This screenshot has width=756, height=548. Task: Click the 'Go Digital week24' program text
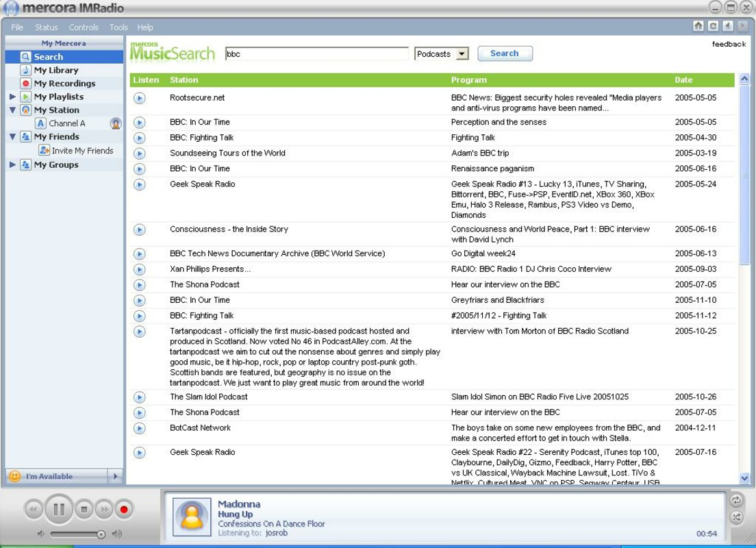483,253
